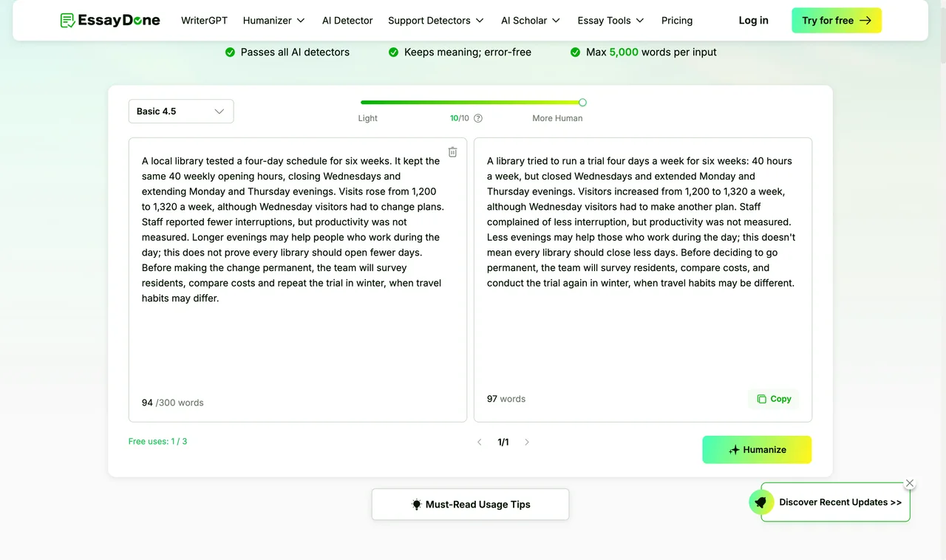The width and height of the screenshot is (946, 560).
Task: Open the Basic 4.5 model dropdown
Action: pos(181,112)
